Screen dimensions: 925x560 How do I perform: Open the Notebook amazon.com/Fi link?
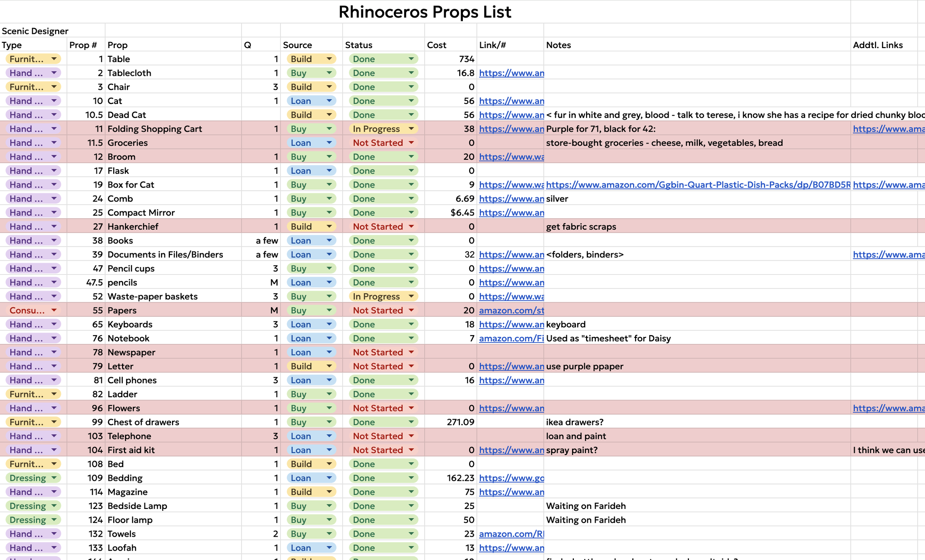pos(511,338)
